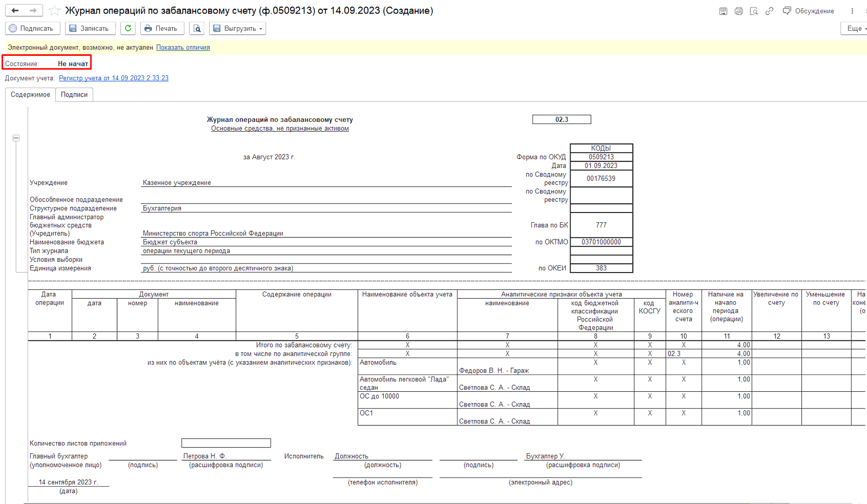Image resolution: width=867 pixels, height=504 pixels.
Task: Select операции текущего периода text
Action: pos(186,251)
